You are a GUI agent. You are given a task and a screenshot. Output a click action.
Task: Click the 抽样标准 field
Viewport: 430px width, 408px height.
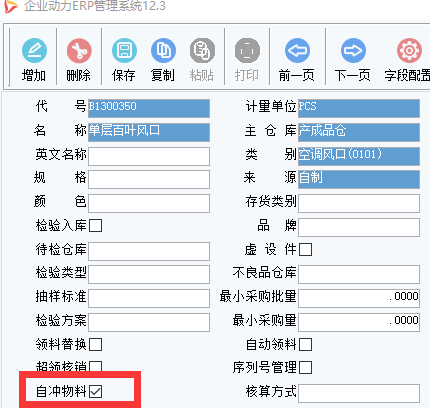click(x=149, y=298)
